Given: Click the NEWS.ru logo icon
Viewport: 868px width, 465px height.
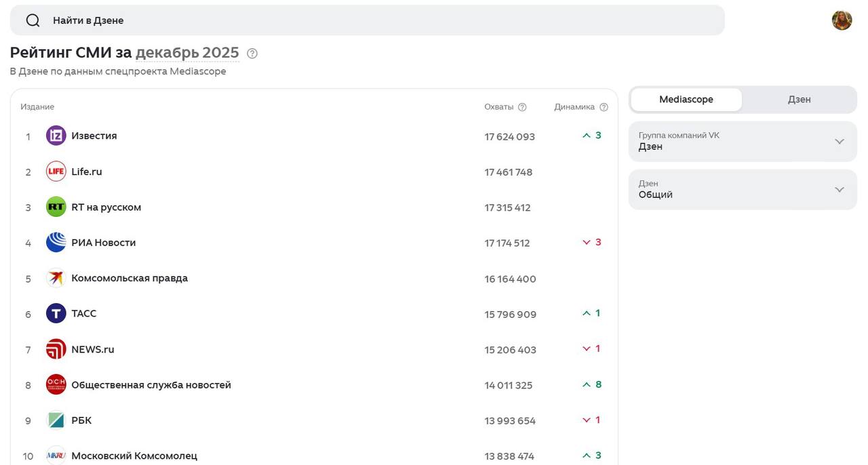Looking at the screenshot, I should [56, 349].
